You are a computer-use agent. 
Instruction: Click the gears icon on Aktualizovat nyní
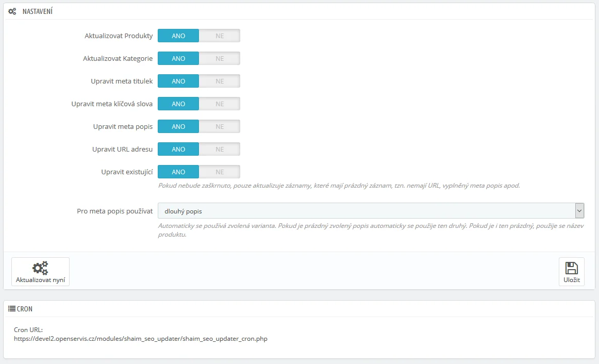click(x=40, y=268)
